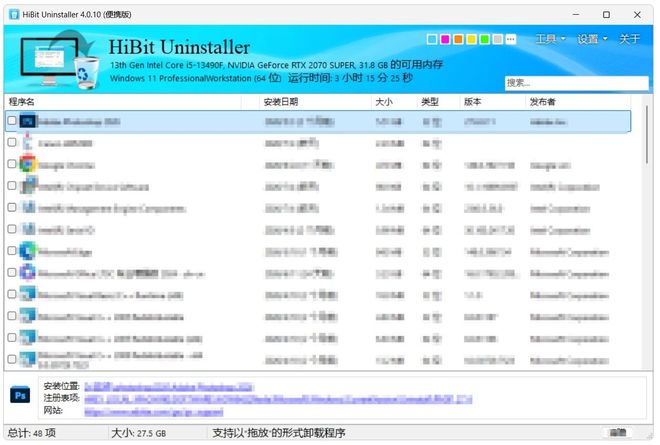
Task: Tick the checkbox of the Photoshop row
Action: [x=12, y=121]
